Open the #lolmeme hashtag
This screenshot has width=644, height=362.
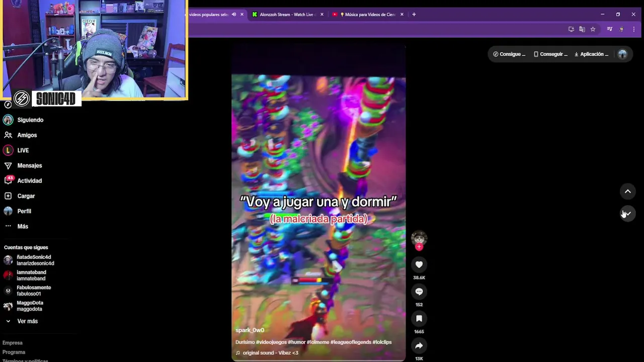tap(317, 342)
